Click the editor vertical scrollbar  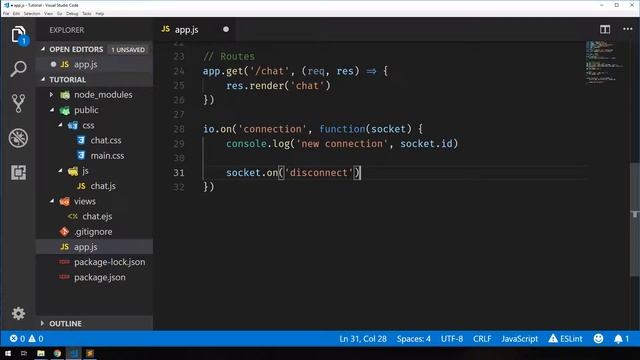tap(635, 220)
